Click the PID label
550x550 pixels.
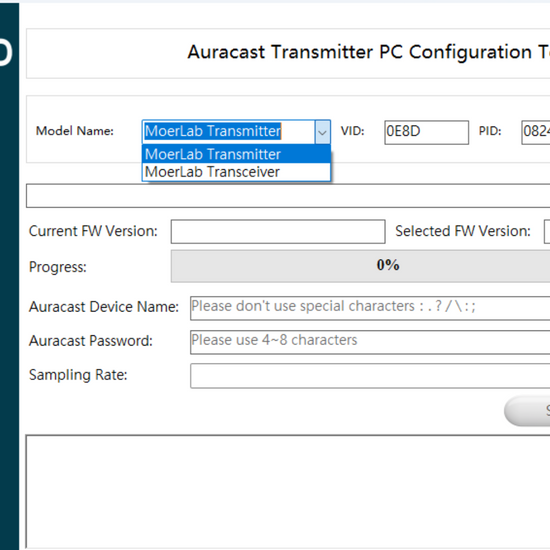coord(490,131)
